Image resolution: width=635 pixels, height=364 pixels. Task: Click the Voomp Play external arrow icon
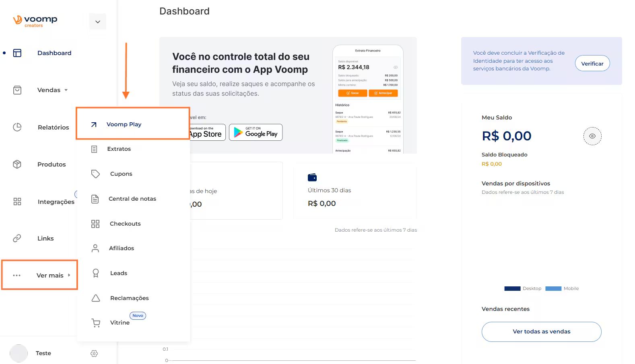(x=94, y=125)
